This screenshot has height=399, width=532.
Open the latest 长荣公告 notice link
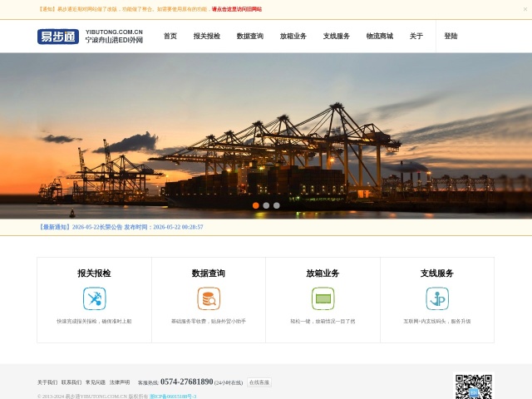coord(121,227)
